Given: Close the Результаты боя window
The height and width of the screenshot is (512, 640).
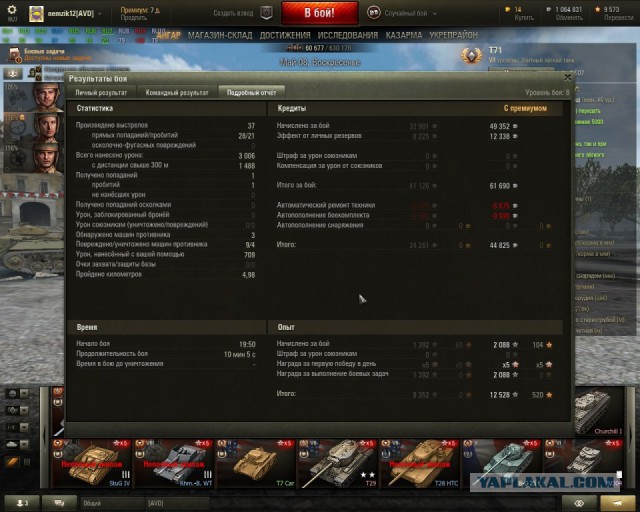Looking at the screenshot, I should click(x=567, y=77).
